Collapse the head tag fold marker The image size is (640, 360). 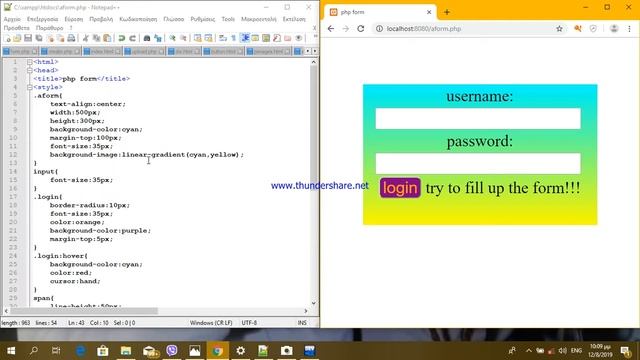point(29,71)
